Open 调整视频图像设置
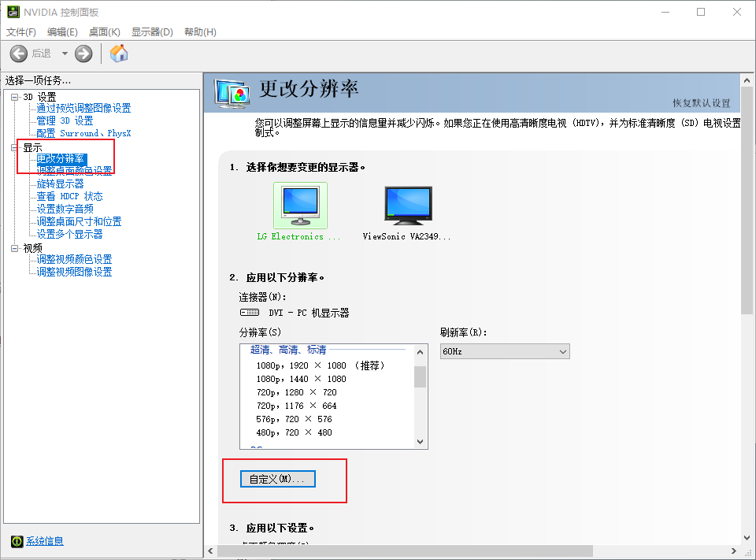Viewport: 756px width, 560px height. (74, 272)
